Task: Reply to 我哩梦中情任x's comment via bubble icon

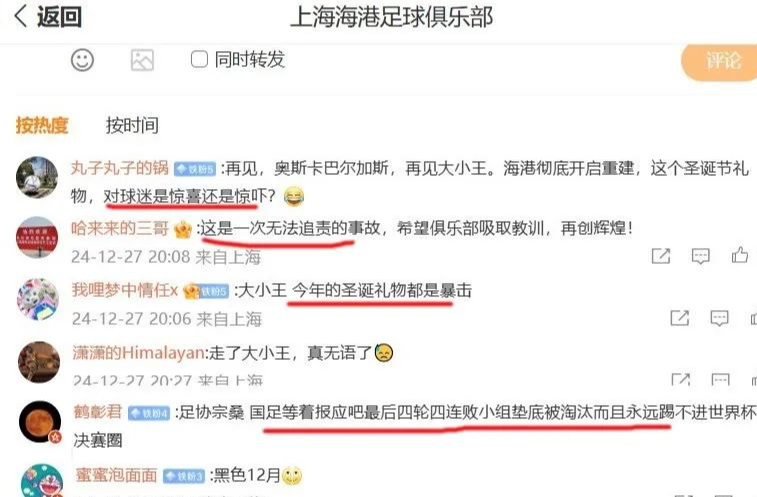Action: click(719, 318)
